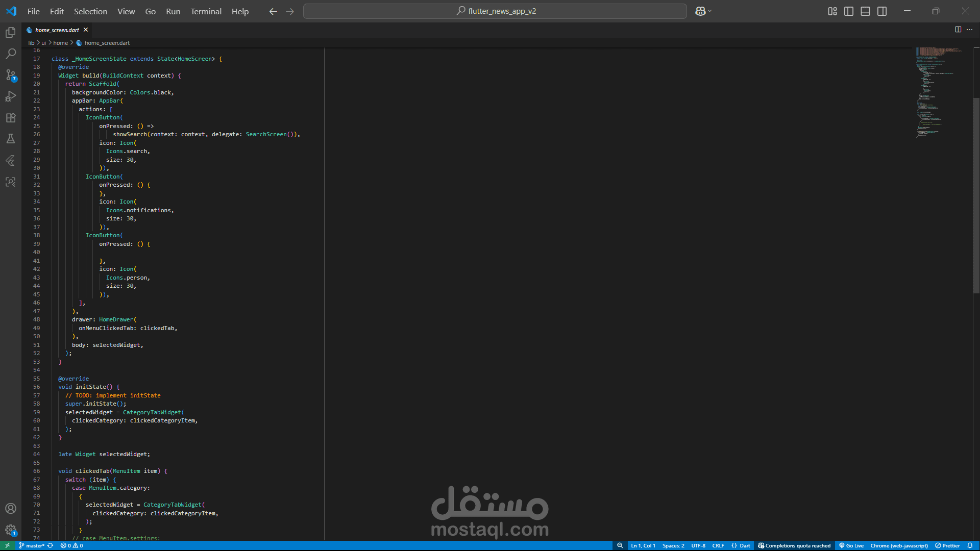Screen dimensions: 980x551
Task: Click the Prettier status bar item
Action: click(947, 545)
